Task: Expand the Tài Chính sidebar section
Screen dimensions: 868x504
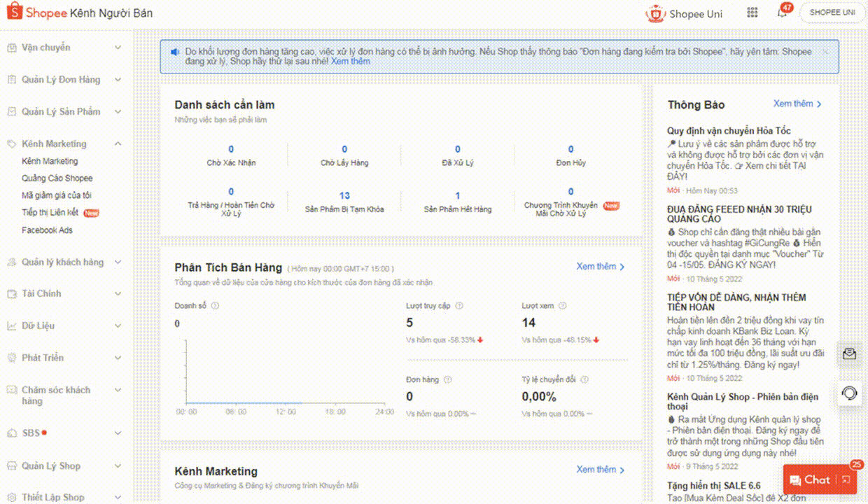Action: [x=118, y=293]
